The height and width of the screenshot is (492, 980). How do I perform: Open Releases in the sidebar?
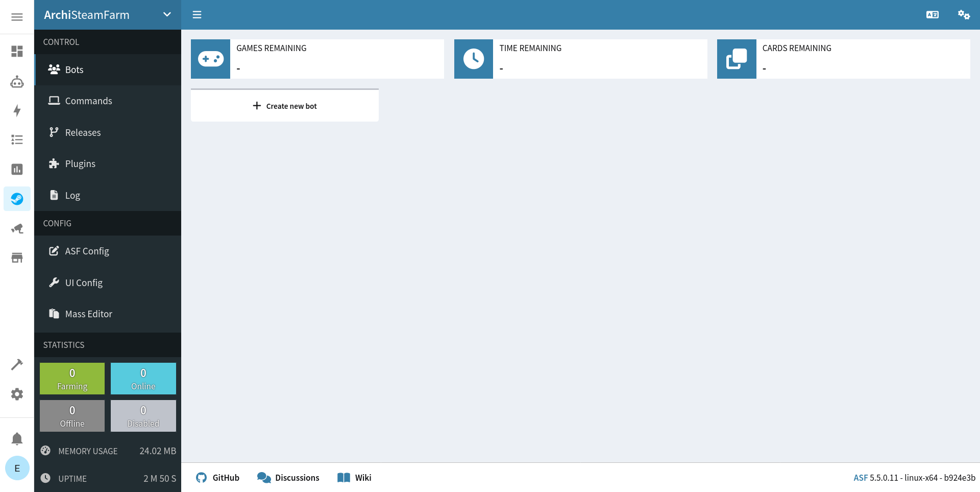(108, 132)
